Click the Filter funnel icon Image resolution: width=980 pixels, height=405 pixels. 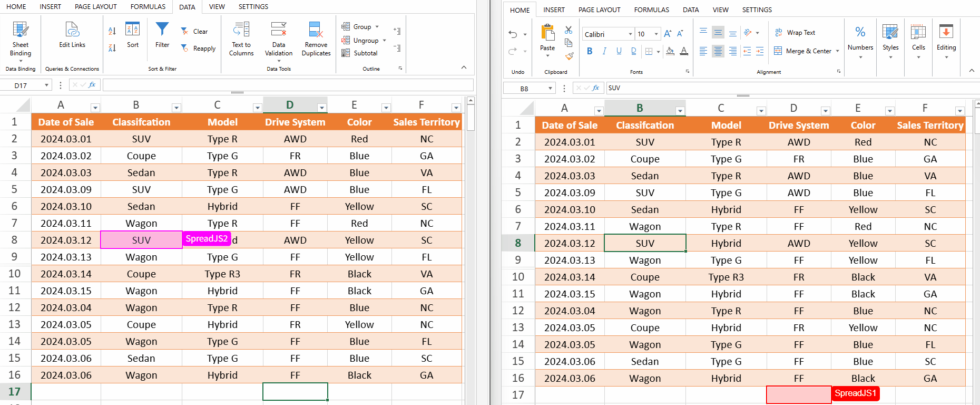tap(162, 30)
